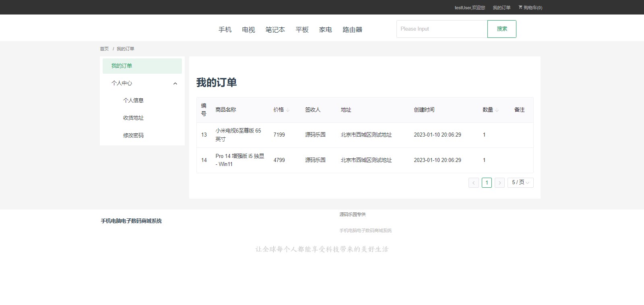Open 收货地址 in sidebar
Image resolution: width=644 pixels, height=305 pixels.
[x=133, y=118]
